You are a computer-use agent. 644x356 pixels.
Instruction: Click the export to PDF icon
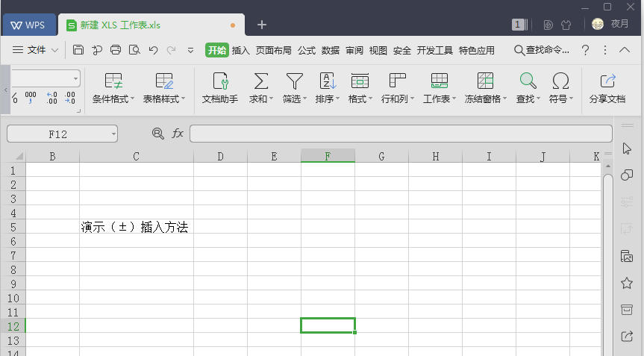(x=97, y=50)
